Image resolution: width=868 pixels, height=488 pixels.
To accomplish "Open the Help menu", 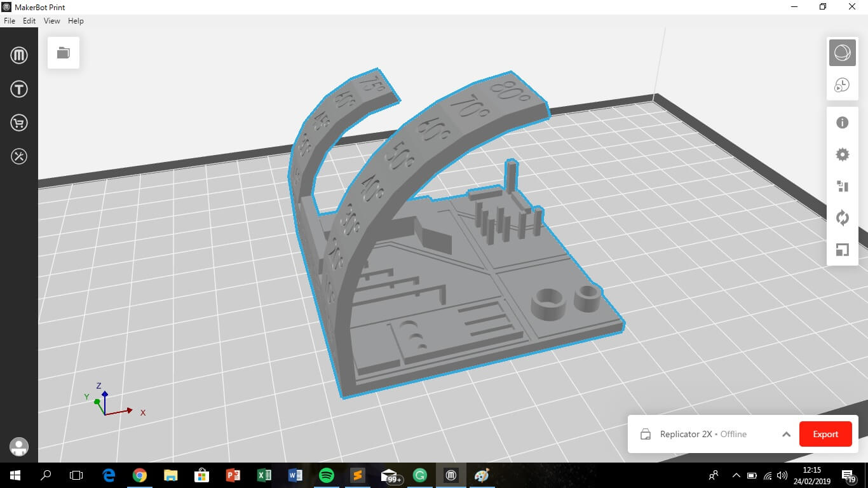I will (x=76, y=21).
